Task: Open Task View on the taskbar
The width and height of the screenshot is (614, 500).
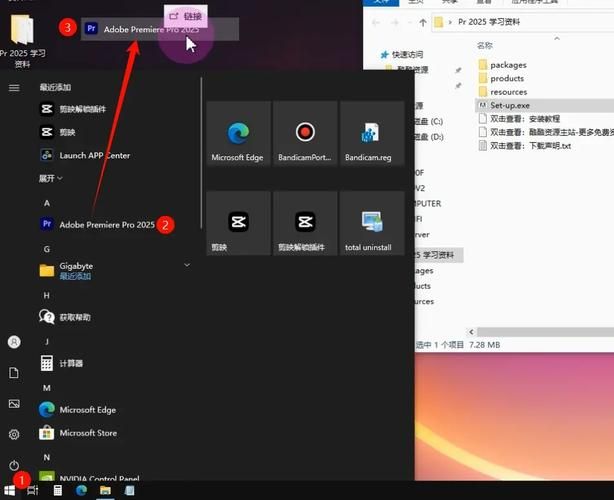Action: (x=33, y=490)
